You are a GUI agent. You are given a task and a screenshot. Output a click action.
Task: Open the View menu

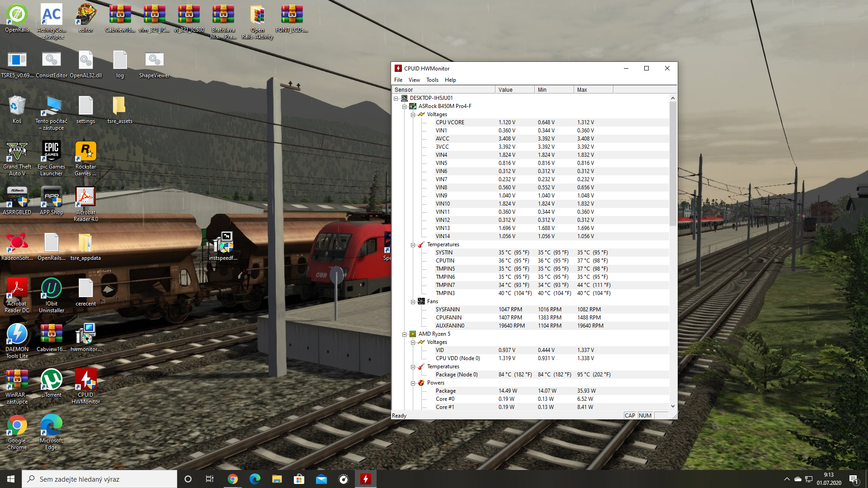414,80
